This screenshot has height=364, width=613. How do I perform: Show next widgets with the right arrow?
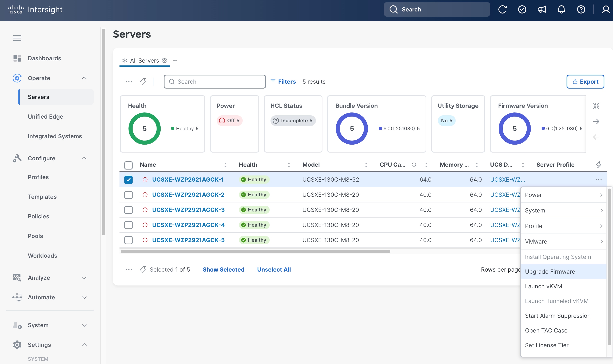pos(596,121)
